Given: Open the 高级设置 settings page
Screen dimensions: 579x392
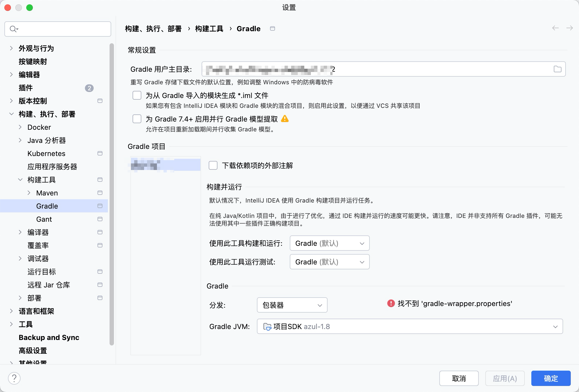Looking at the screenshot, I should click(33, 350).
